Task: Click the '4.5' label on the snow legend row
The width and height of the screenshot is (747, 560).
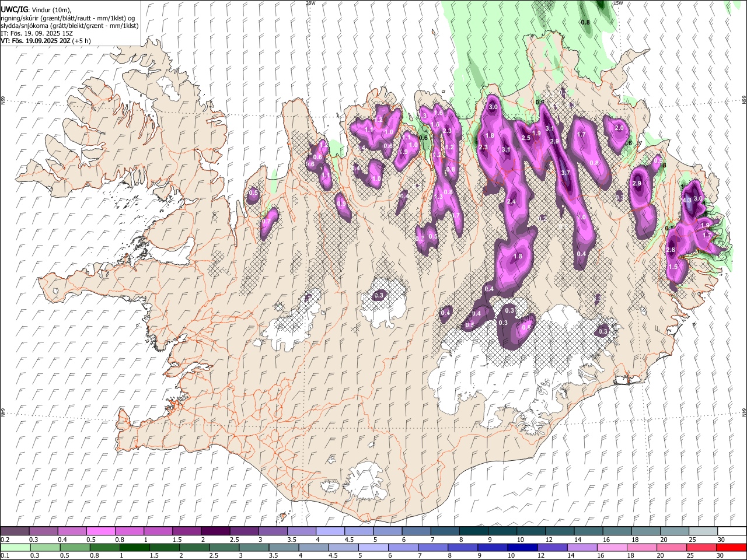Action: (x=349, y=540)
